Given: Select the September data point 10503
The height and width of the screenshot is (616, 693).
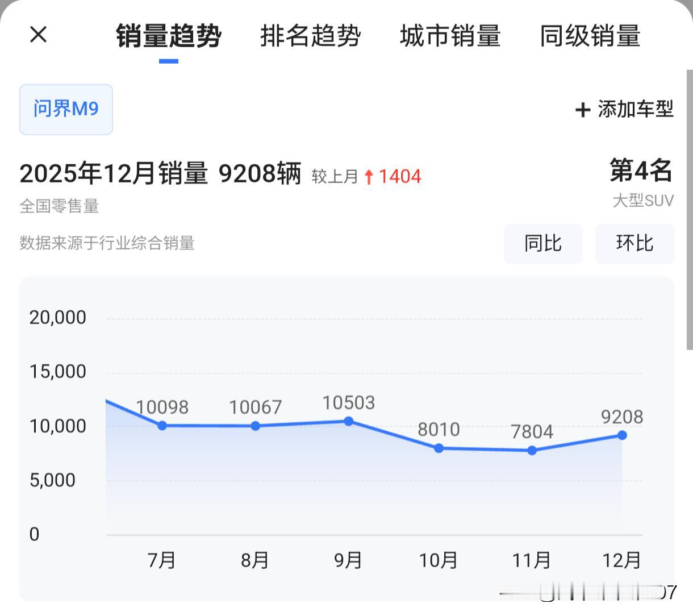Looking at the screenshot, I should 349,421.
